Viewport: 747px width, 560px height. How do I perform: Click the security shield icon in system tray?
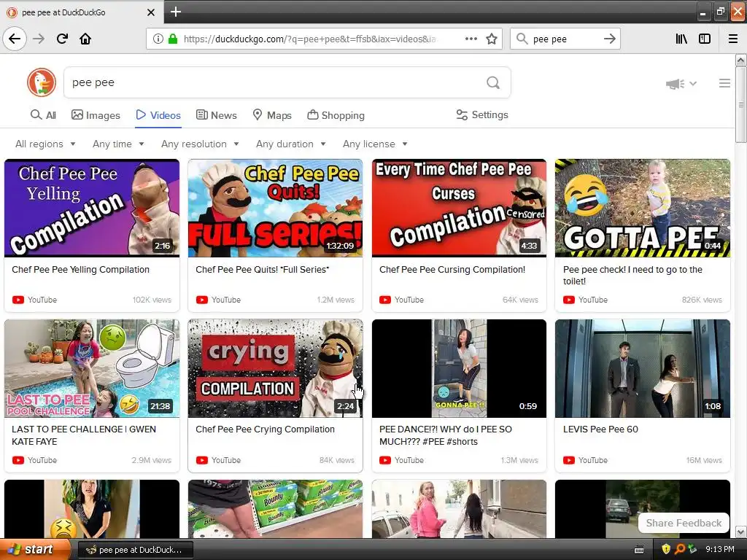[x=666, y=549]
